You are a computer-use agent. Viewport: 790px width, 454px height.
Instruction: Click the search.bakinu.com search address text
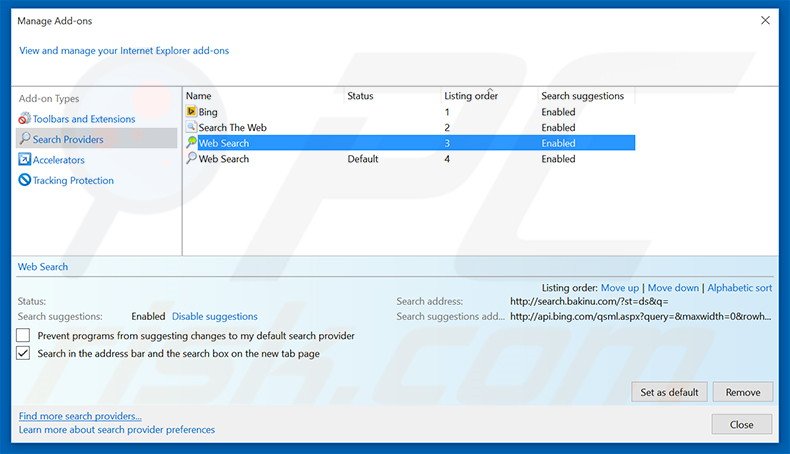pos(589,301)
